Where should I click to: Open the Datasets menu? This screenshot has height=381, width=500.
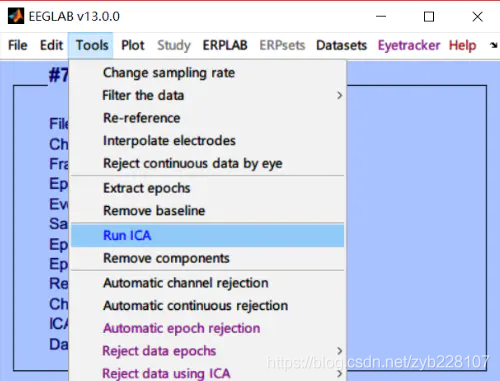341,45
